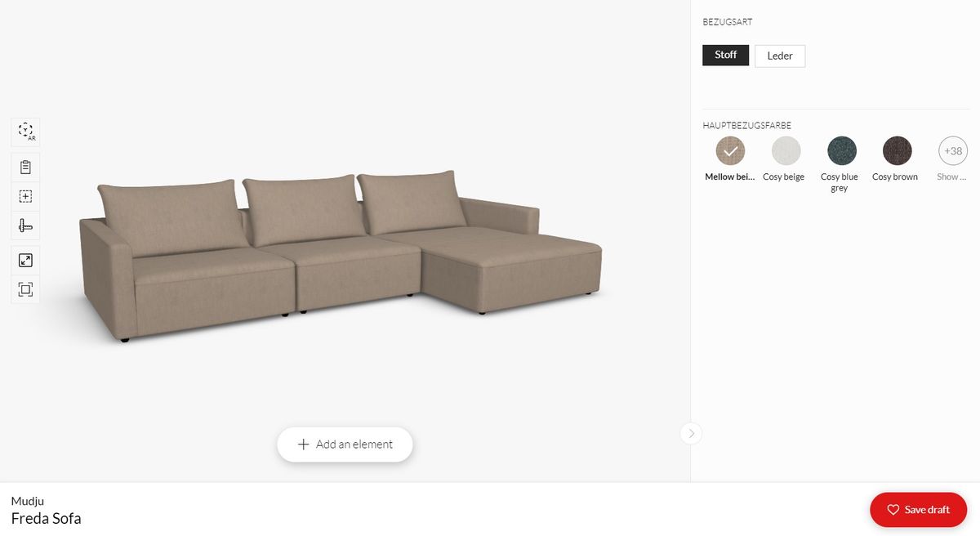Image resolution: width=980 pixels, height=536 pixels.
Task: Show dimensions with the ruler icon
Action: click(25, 226)
